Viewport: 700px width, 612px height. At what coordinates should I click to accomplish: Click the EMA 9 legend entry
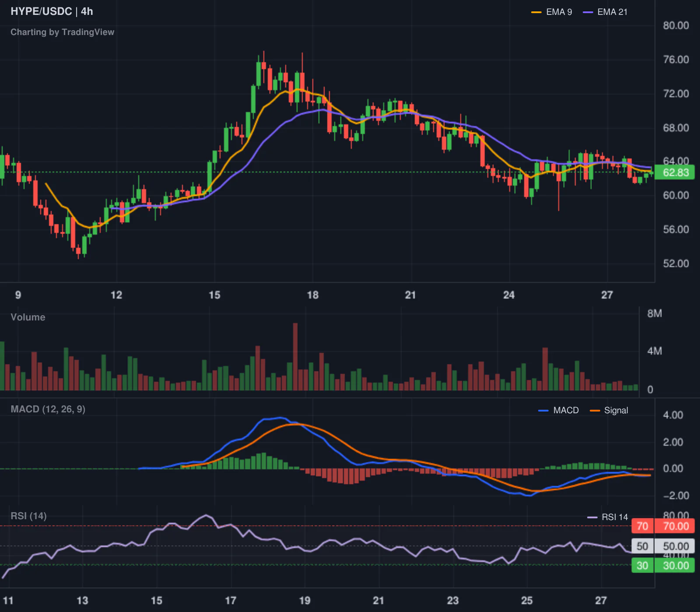coord(551,12)
